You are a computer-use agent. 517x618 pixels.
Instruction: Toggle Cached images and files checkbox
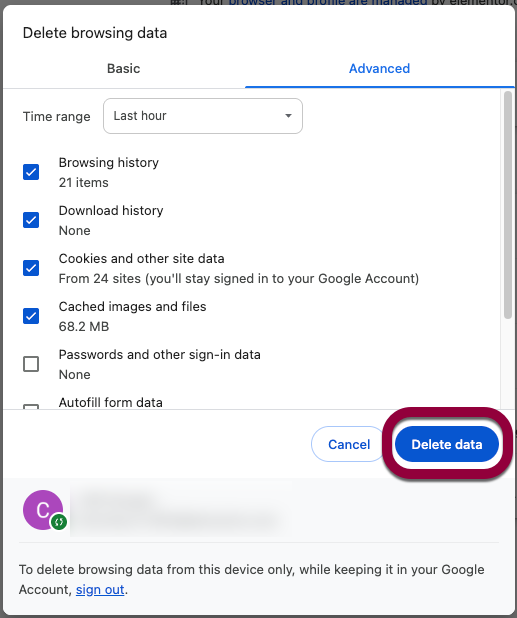pos(31,316)
